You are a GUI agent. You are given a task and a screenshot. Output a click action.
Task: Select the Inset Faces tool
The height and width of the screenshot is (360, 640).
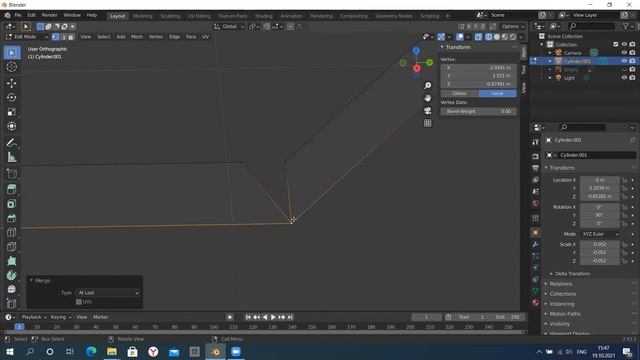[x=11, y=204]
